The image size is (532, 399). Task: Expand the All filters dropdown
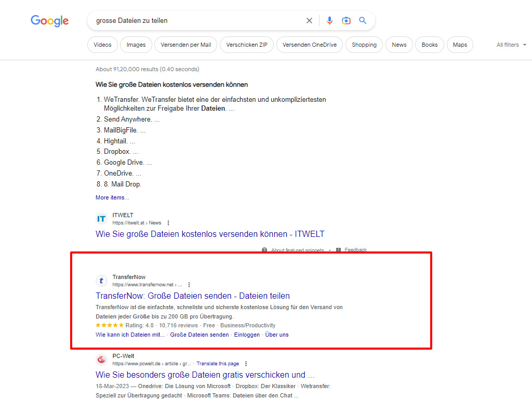click(511, 45)
